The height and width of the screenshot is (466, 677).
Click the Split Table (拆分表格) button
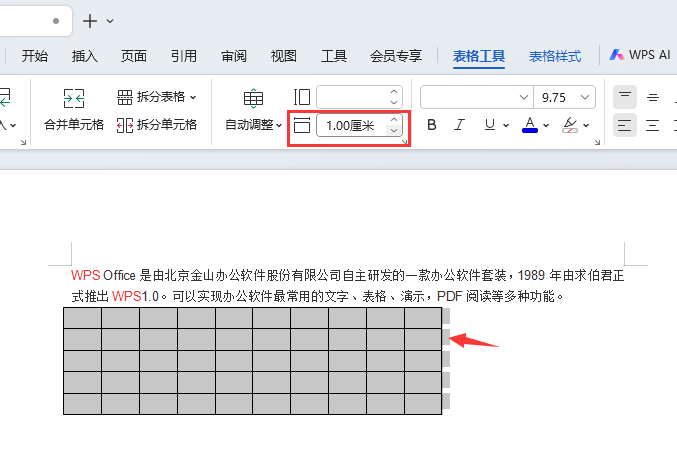(156, 97)
